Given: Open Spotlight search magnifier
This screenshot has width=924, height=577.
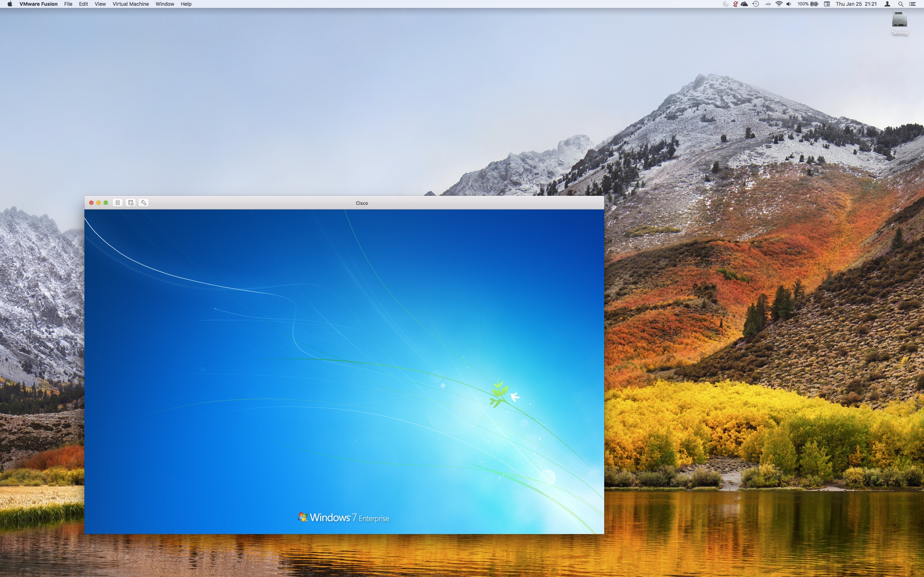Looking at the screenshot, I should click(900, 4).
